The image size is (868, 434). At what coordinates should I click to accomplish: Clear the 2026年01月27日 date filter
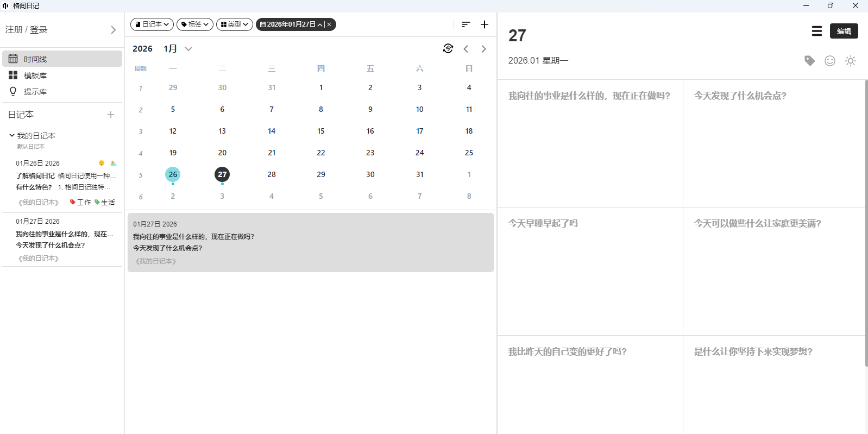pos(329,24)
